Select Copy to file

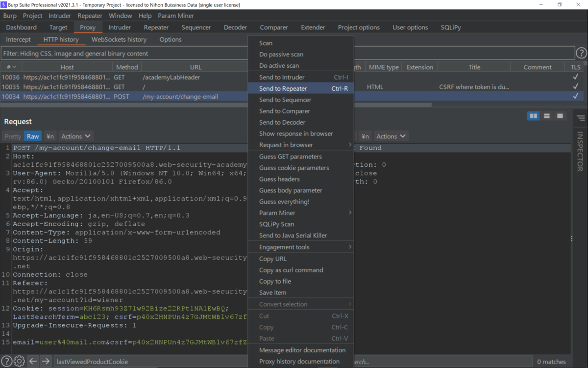(x=301, y=281)
